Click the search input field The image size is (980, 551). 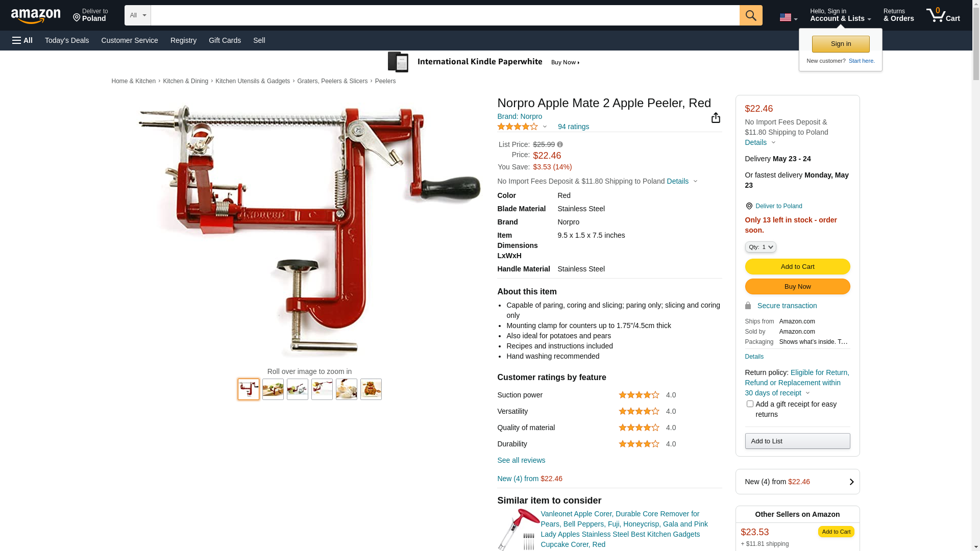point(445,15)
